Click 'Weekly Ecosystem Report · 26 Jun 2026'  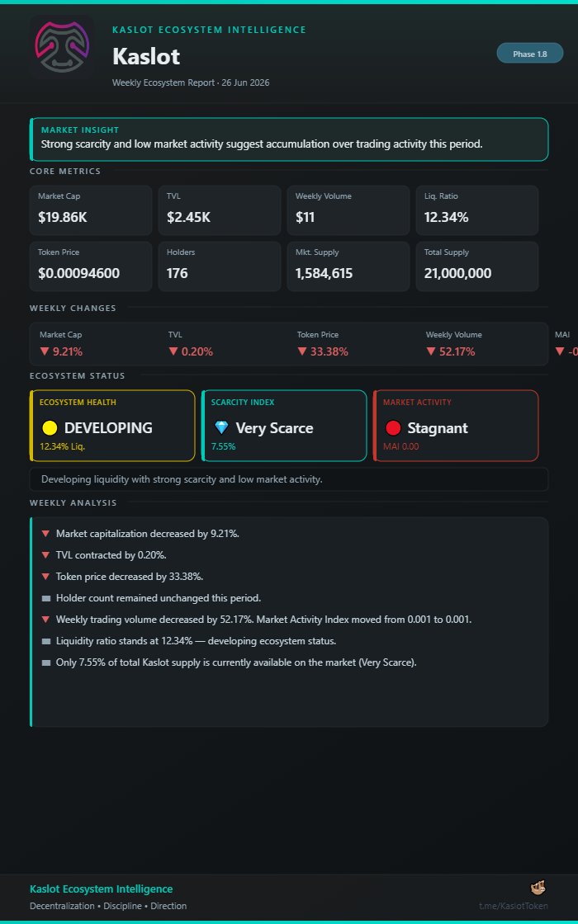(x=191, y=82)
